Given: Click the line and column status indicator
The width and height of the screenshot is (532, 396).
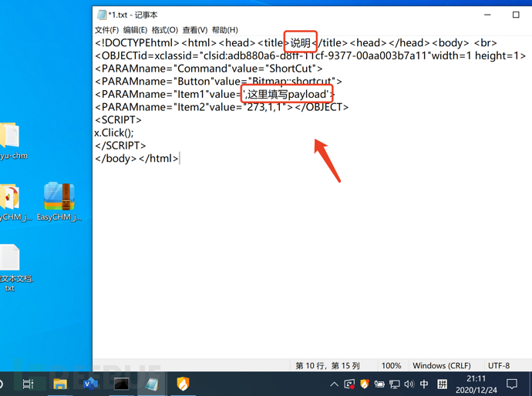Looking at the screenshot, I should coord(328,365).
